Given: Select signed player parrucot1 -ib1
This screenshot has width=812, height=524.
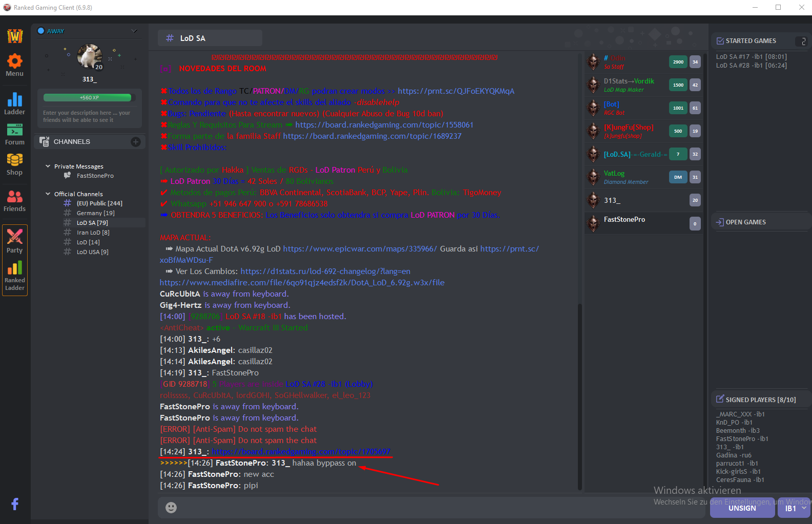Looking at the screenshot, I should (x=737, y=464).
